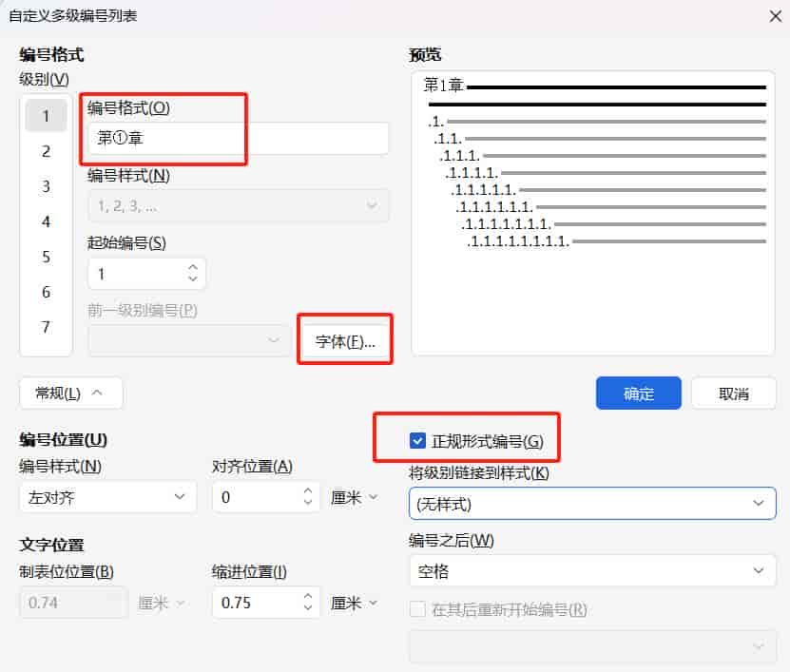Open the 字体(F)... font dialog
Image resolution: width=790 pixels, height=672 pixels.
click(345, 341)
